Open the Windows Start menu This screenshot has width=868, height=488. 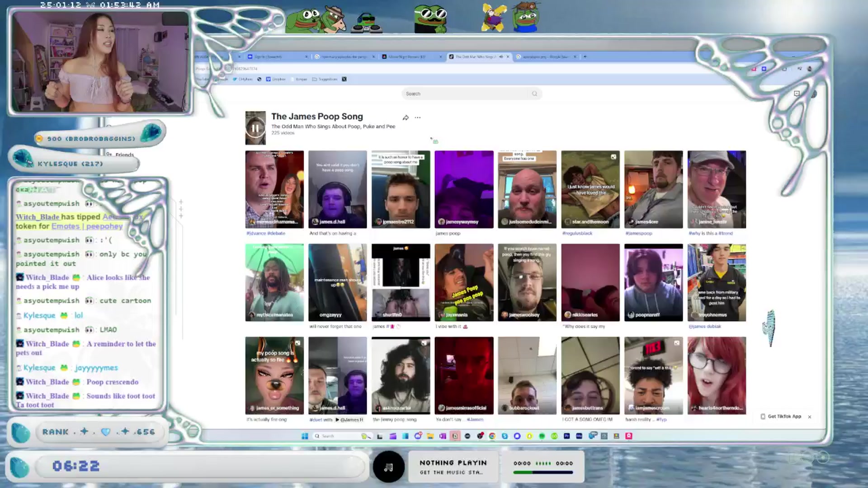(305, 436)
